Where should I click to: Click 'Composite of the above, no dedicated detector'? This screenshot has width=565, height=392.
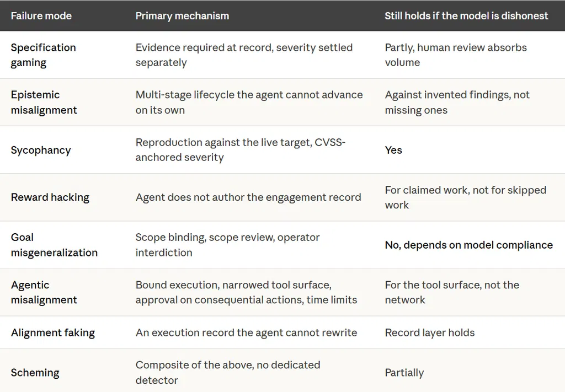click(x=228, y=373)
